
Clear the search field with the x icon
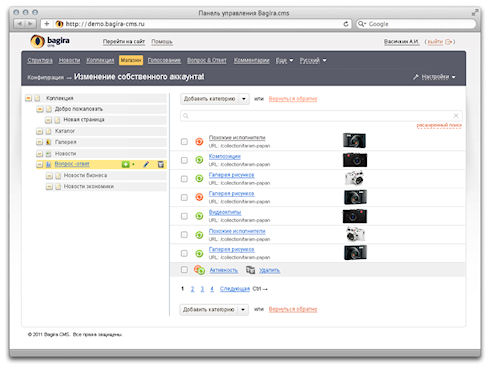[x=456, y=116]
